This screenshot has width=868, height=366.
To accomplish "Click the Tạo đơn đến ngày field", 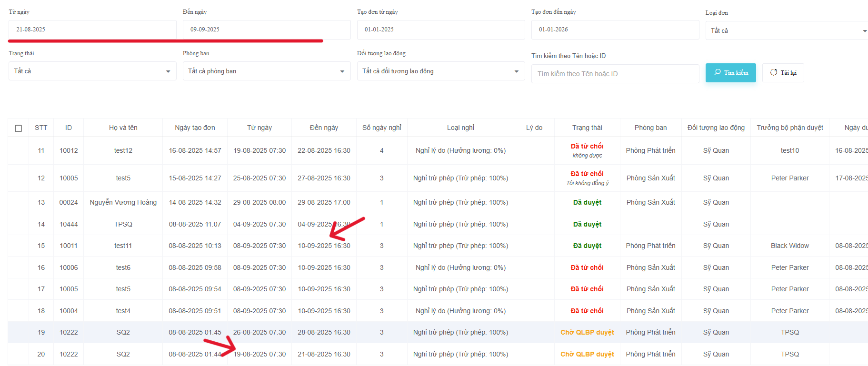I will pyautogui.click(x=615, y=30).
